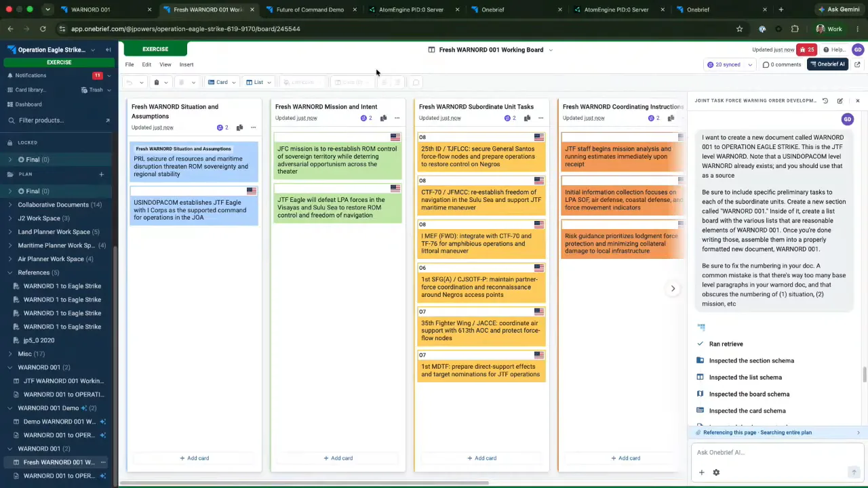The width and height of the screenshot is (868, 488).
Task: Open the File menu
Action: coord(130,64)
